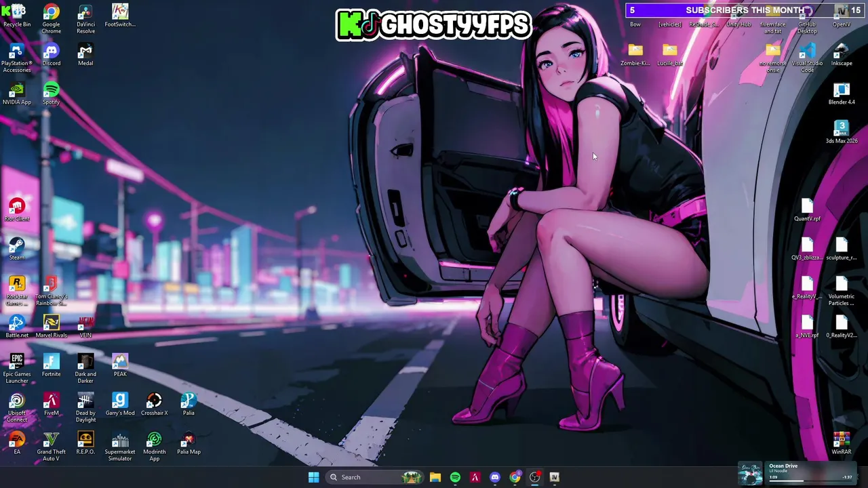Select Tom Clancy's Rainbow Six desktop icon

51,291
